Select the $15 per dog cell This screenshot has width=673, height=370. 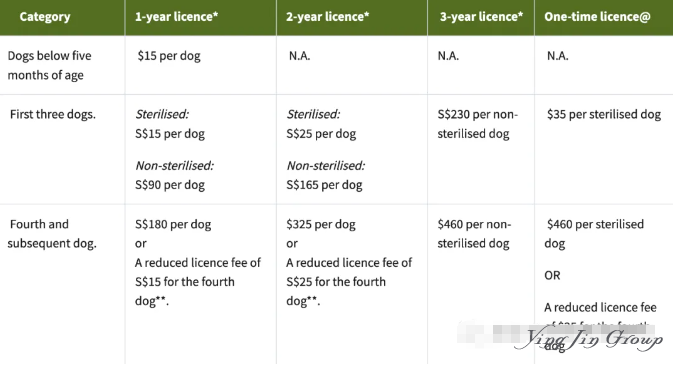[x=169, y=56]
